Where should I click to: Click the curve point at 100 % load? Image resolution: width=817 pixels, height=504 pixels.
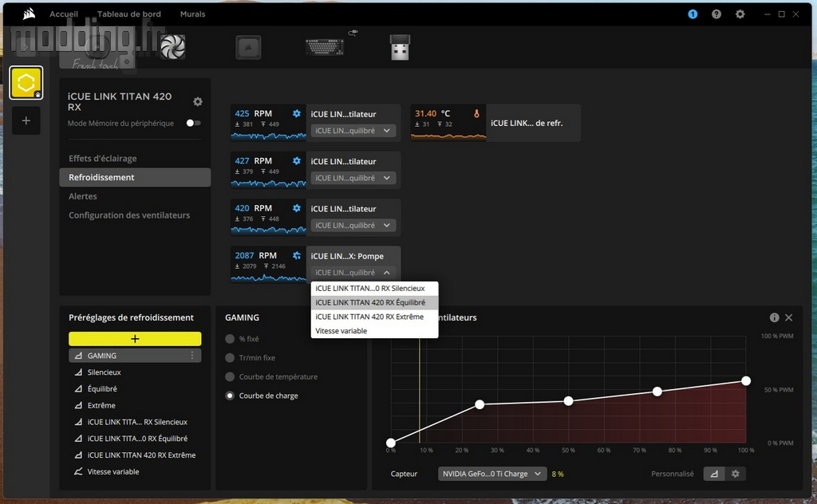click(x=746, y=381)
